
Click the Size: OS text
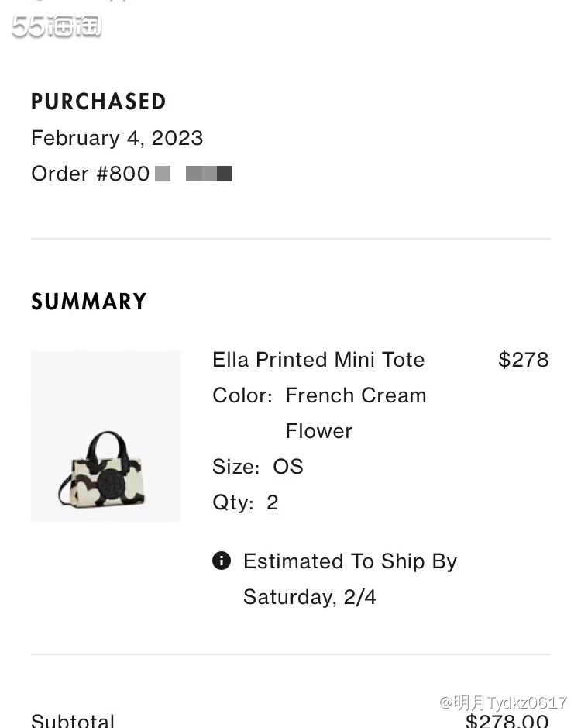tap(257, 467)
